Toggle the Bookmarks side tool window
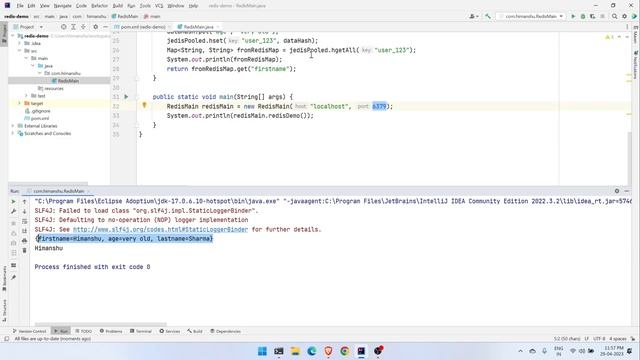This screenshot has width=640, height=360. pyautogui.click(x=4, y=278)
